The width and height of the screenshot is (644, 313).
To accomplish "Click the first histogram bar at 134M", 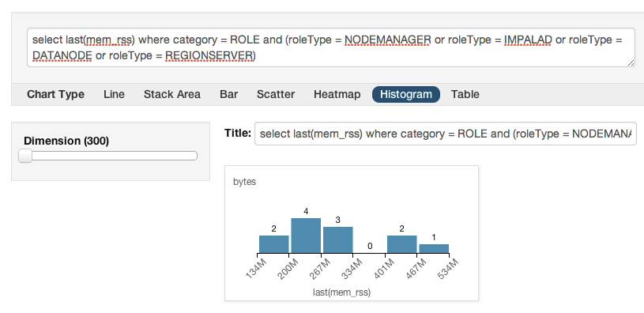I will (x=273, y=244).
